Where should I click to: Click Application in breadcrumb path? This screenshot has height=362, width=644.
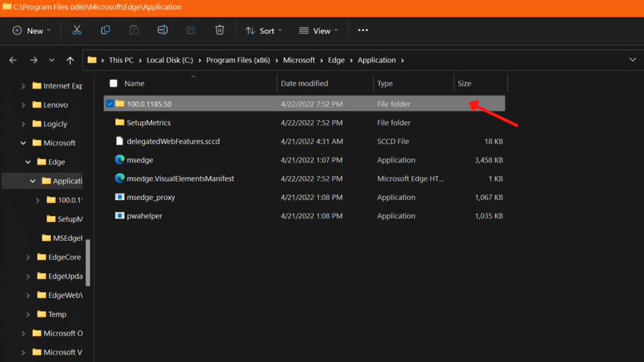click(x=377, y=60)
